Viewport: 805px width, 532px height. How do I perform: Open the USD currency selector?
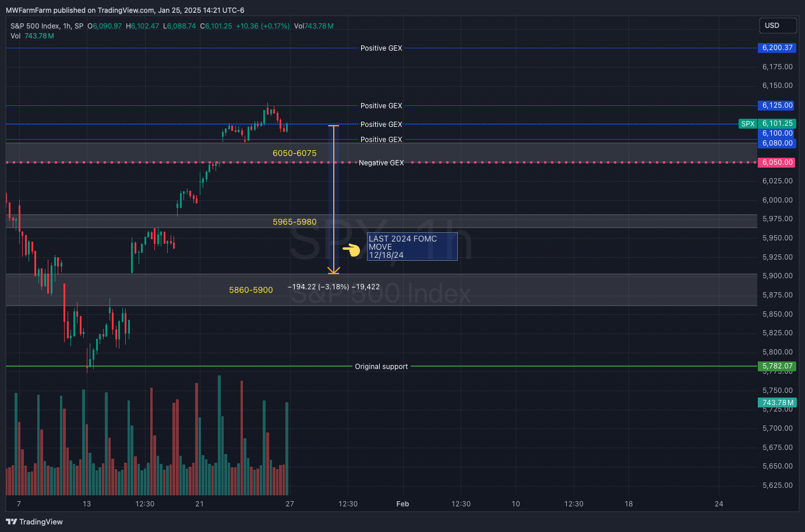tap(778, 26)
